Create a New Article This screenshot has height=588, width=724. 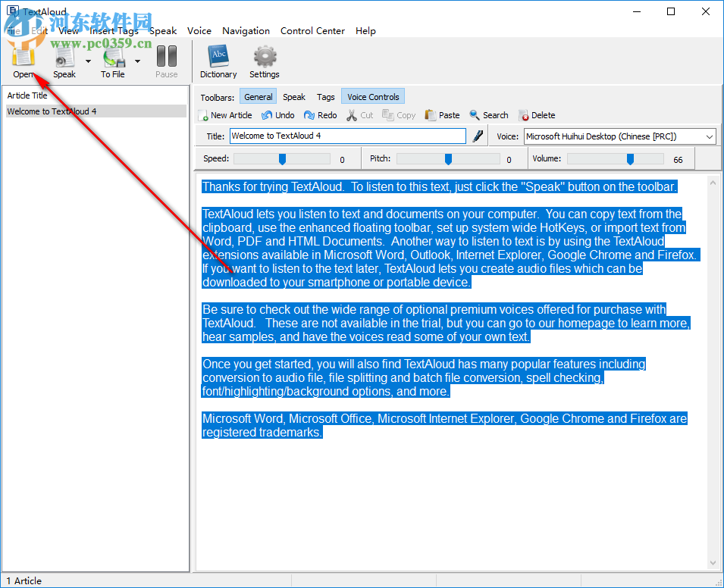[x=225, y=114]
